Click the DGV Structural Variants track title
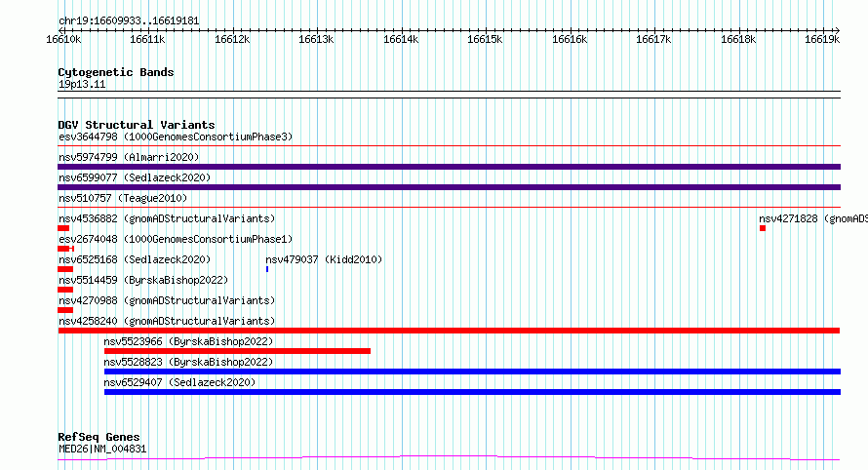This screenshot has height=470, width=868. (x=137, y=125)
